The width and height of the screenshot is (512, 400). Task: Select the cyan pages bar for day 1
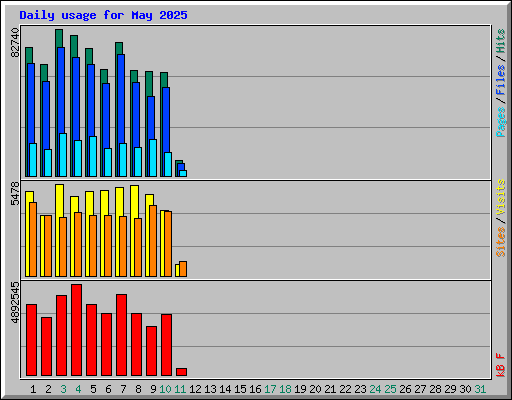tap(33, 160)
